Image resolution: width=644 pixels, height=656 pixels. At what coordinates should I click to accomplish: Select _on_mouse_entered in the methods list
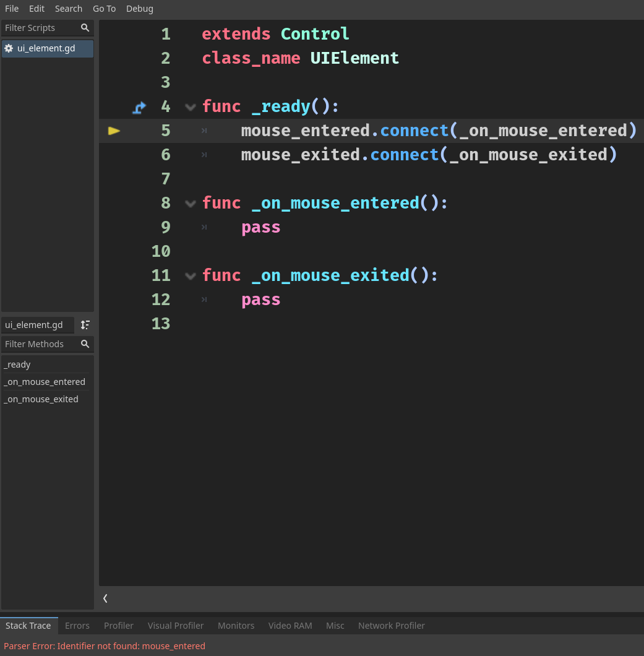coord(44,382)
